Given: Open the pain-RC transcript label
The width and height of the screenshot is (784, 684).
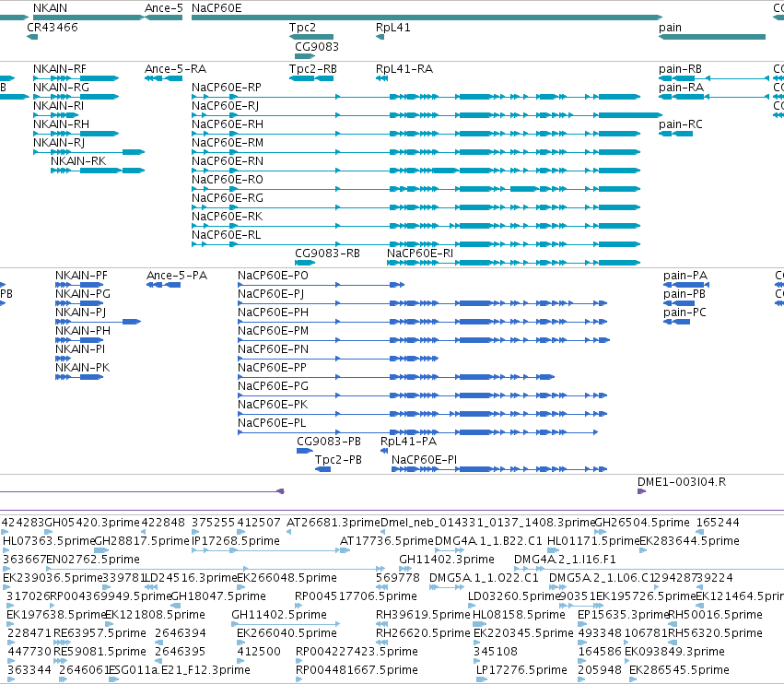Looking at the screenshot, I should click(681, 124).
